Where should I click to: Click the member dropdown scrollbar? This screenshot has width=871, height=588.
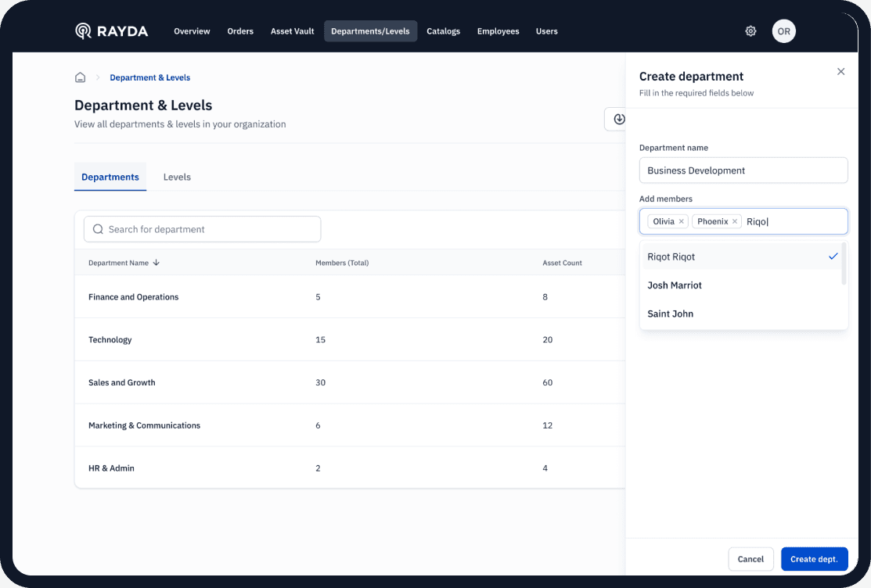[x=844, y=264]
